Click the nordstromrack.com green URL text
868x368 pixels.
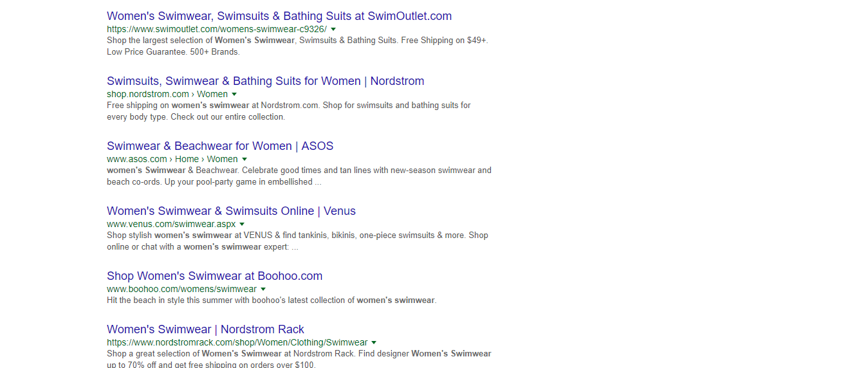click(237, 342)
